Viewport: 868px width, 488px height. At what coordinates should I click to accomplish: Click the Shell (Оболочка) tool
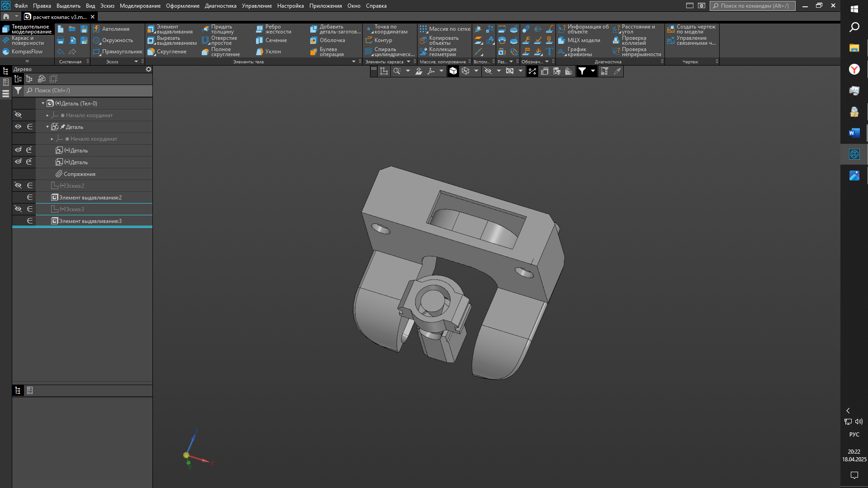[328, 41]
